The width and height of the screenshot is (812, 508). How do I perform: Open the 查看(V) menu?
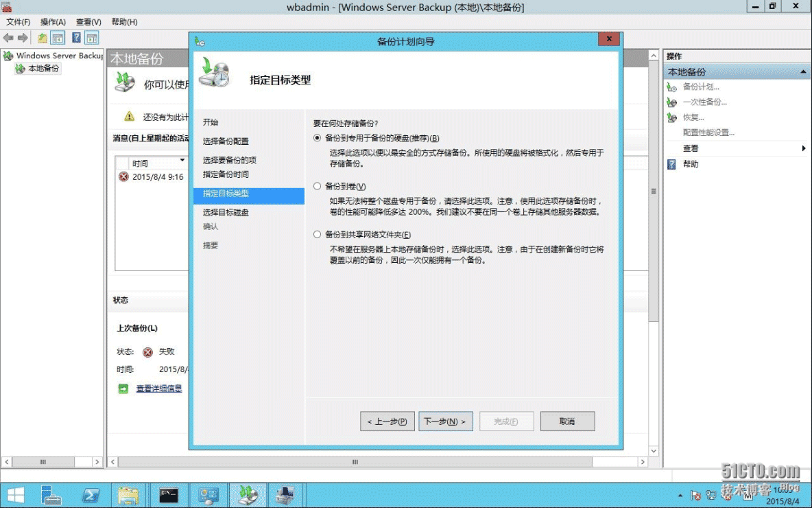click(88, 22)
